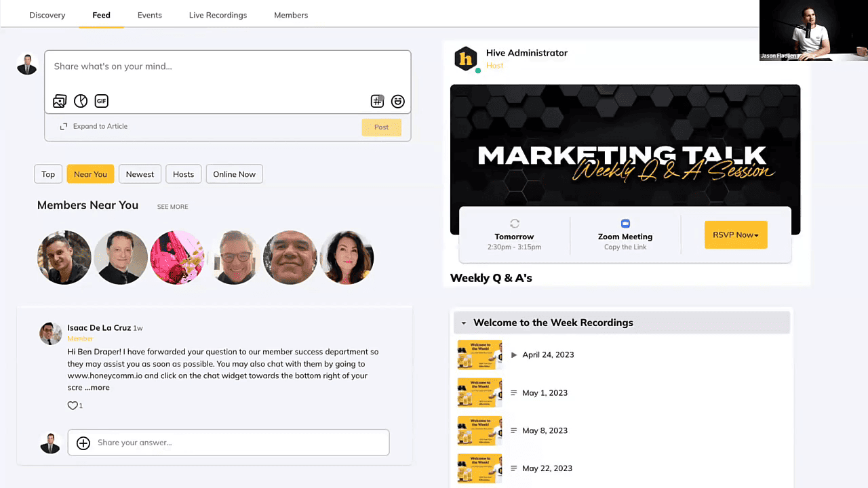Viewport: 868px width, 488px height.
Task: Click the plus icon in answer field
Action: click(83, 443)
